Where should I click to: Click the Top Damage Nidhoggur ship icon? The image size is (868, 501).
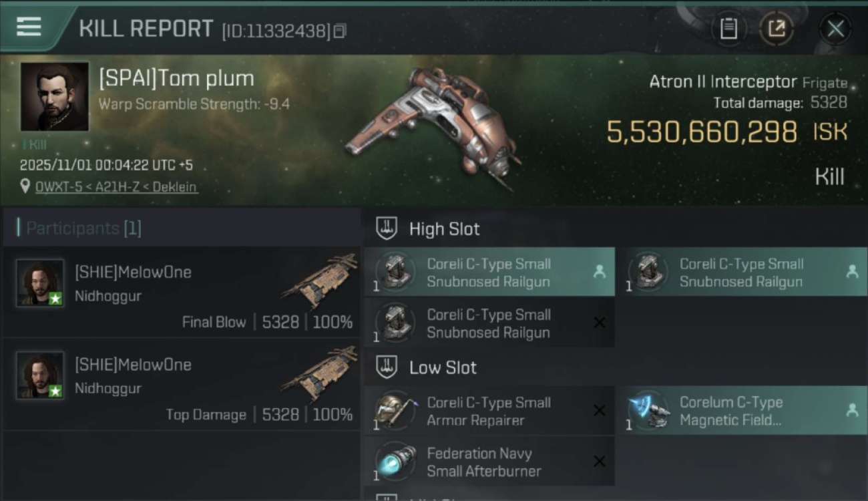pos(319,373)
